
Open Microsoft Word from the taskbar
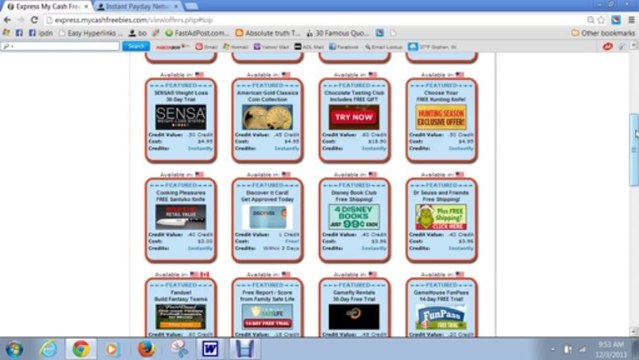tap(211, 349)
